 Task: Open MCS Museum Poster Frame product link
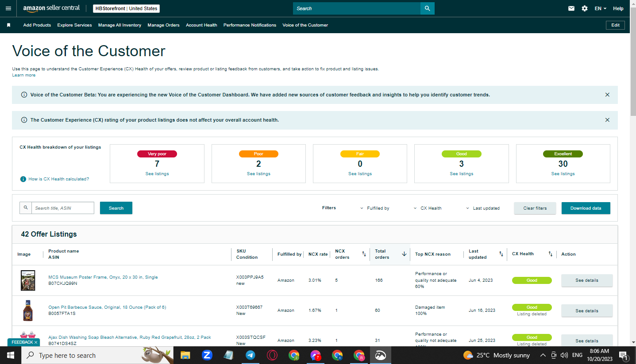103,277
